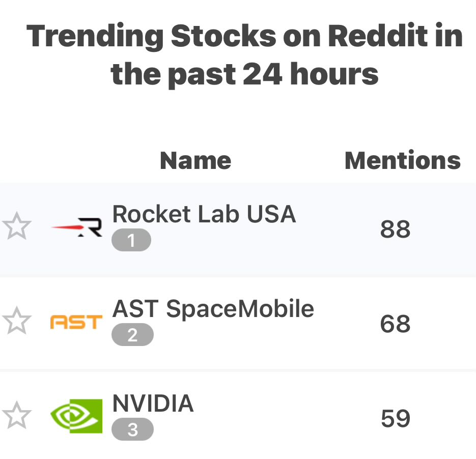Favorite Rocket Lab USA with the star
The width and height of the screenshot is (476, 459).
coord(17,226)
